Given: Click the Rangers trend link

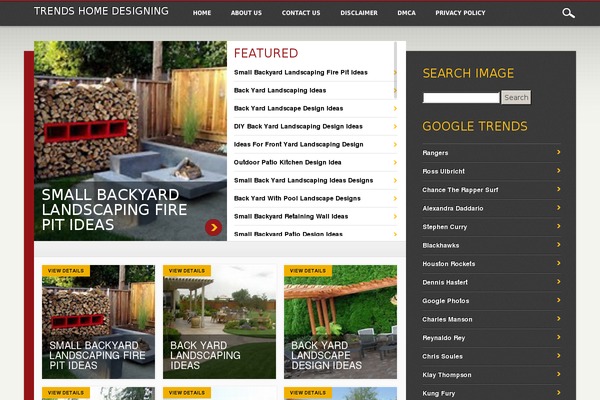Looking at the screenshot, I should 435,153.
